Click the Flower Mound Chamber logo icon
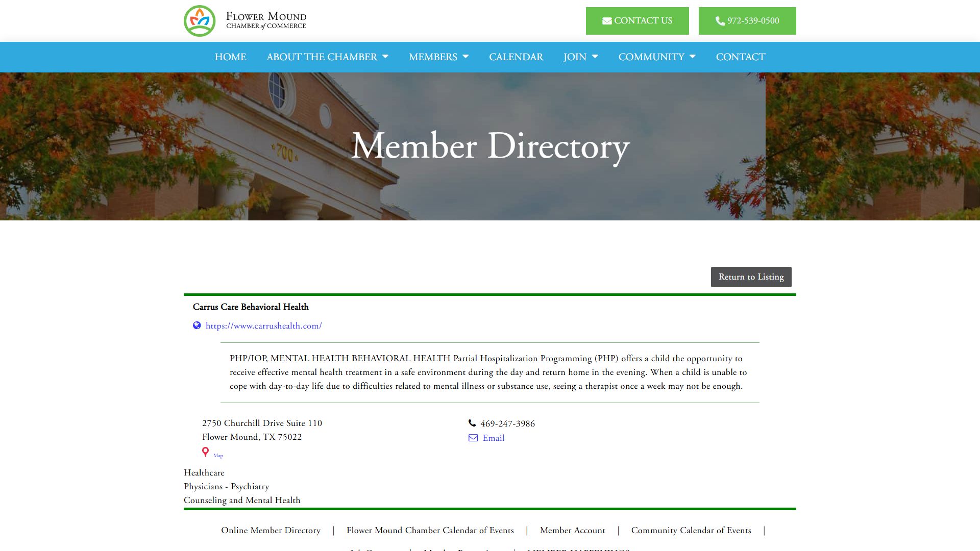This screenshot has height=551, width=980. 200,21
